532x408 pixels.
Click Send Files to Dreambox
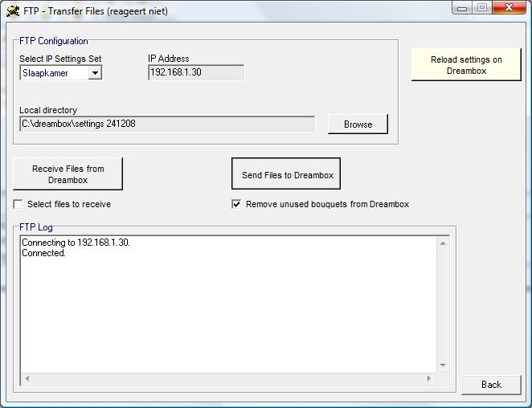click(286, 173)
